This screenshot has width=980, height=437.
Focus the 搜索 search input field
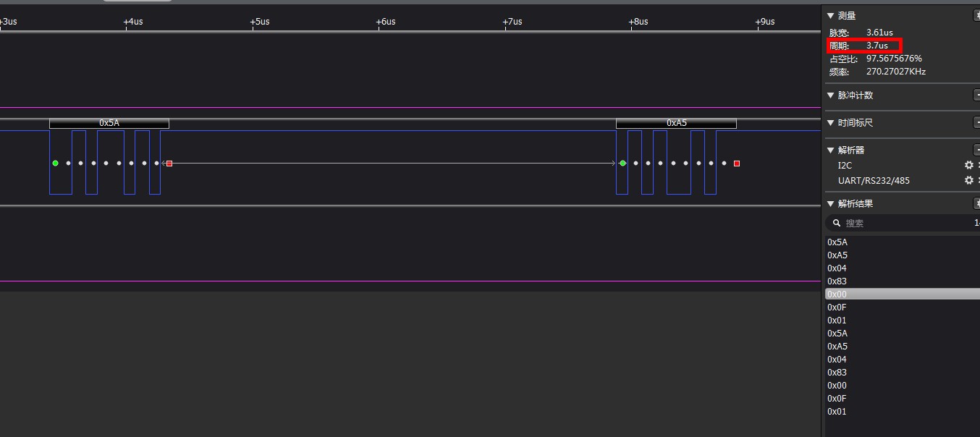[905, 224]
